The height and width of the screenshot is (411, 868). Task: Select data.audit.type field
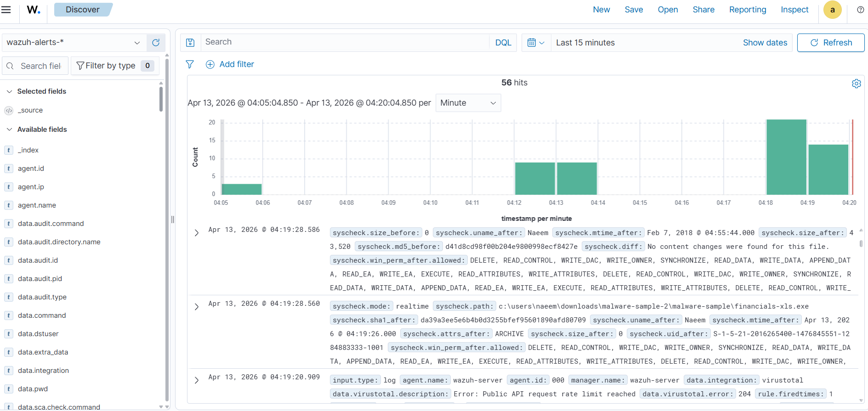[42, 297]
